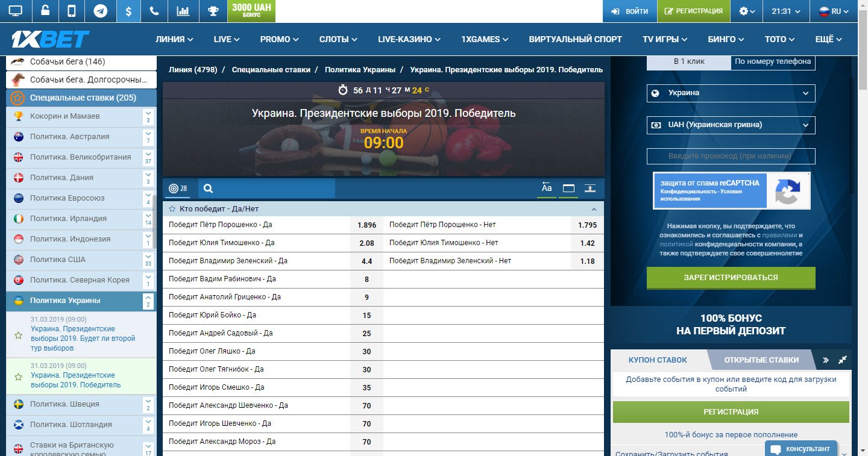Switch to По номеру телефона tab
The image size is (868, 456).
[773, 61]
